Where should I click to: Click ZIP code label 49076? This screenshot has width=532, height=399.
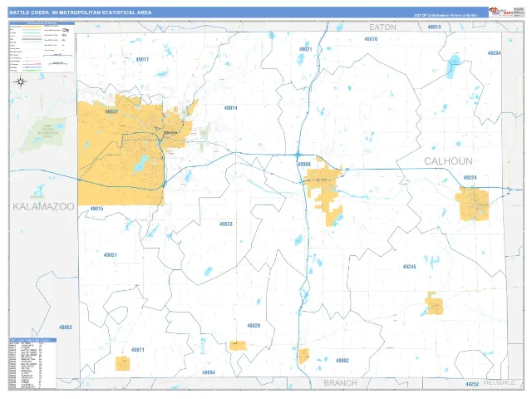tap(371, 39)
